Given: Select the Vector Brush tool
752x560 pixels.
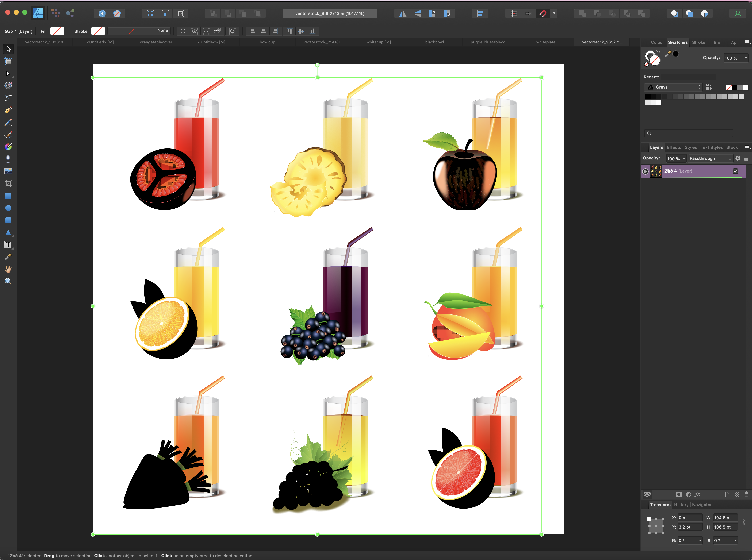Looking at the screenshot, I should 8,135.
